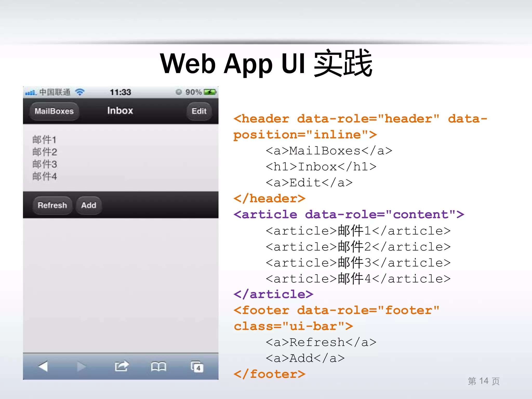The image size is (532, 399).
Task: Open the Safari bookmarks book icon
Action: 158,367
